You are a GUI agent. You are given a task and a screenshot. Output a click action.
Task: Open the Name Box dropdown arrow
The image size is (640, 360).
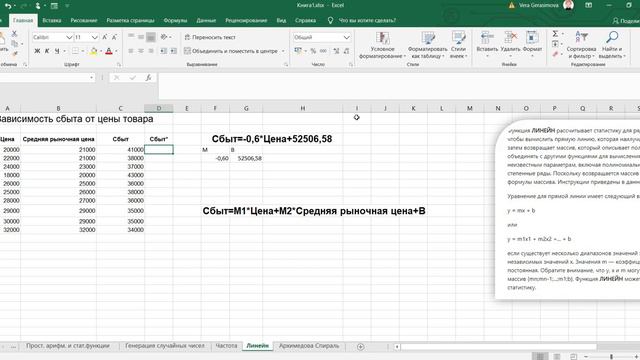tap(91, 78)
